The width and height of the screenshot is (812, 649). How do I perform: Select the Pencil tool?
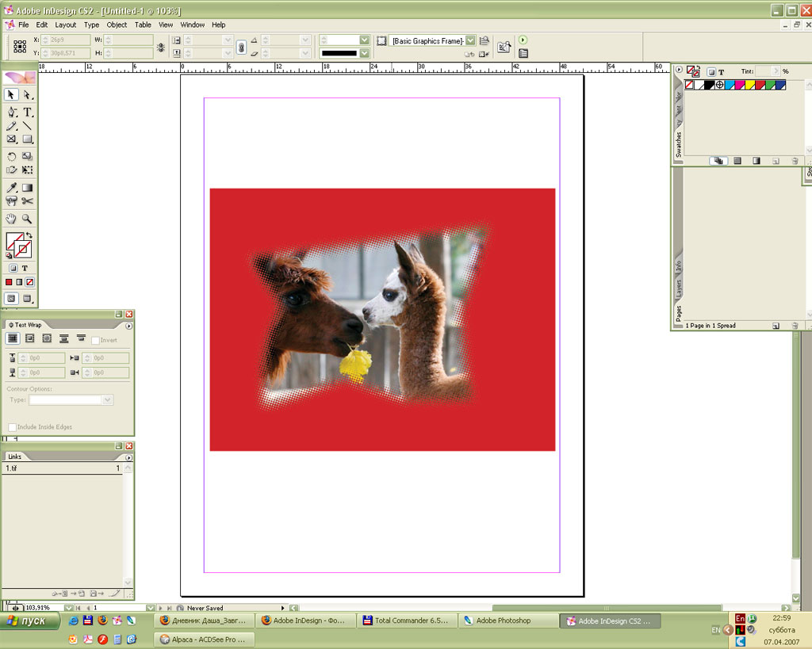click(x=11, y=126)
